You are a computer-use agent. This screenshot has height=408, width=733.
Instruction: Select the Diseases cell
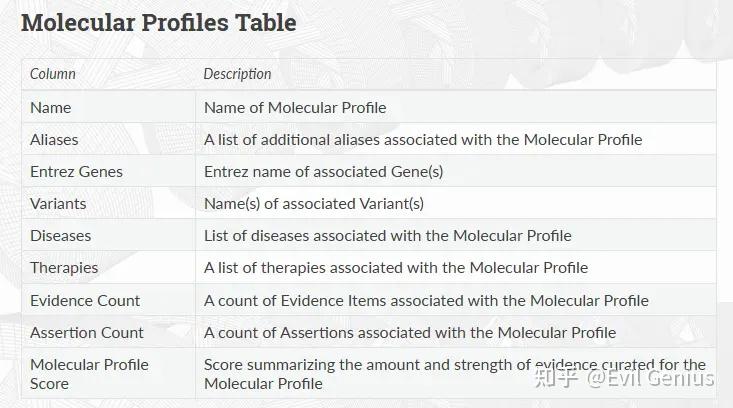click(x=60, y=235)
